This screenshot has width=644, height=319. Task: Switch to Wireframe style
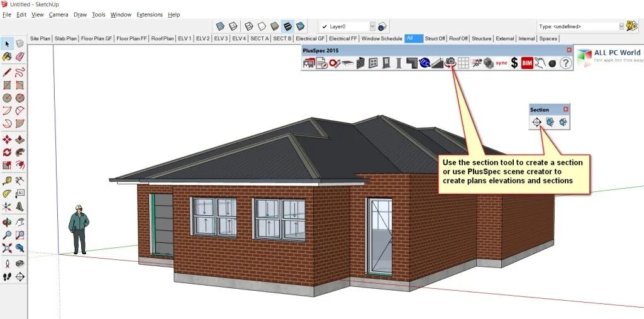pos(249,26)
